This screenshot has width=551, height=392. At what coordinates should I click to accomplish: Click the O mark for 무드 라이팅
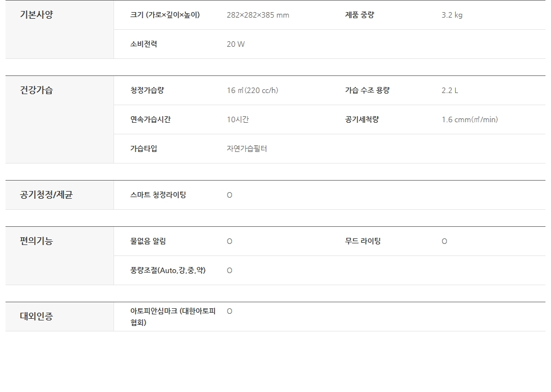[445, 241]
